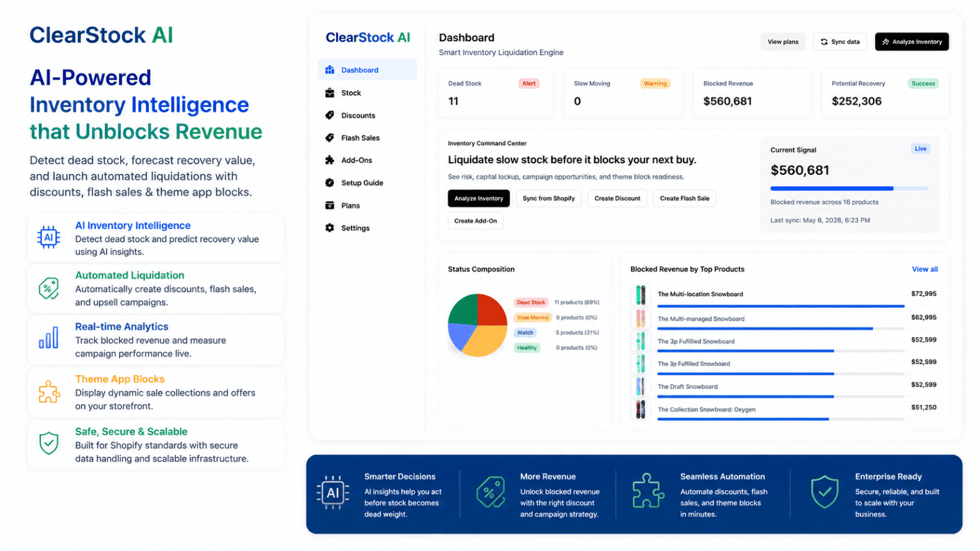980x551 pixels.
Task: Click the sync arrows icon in Sync data button
Action: pos(824,42)
